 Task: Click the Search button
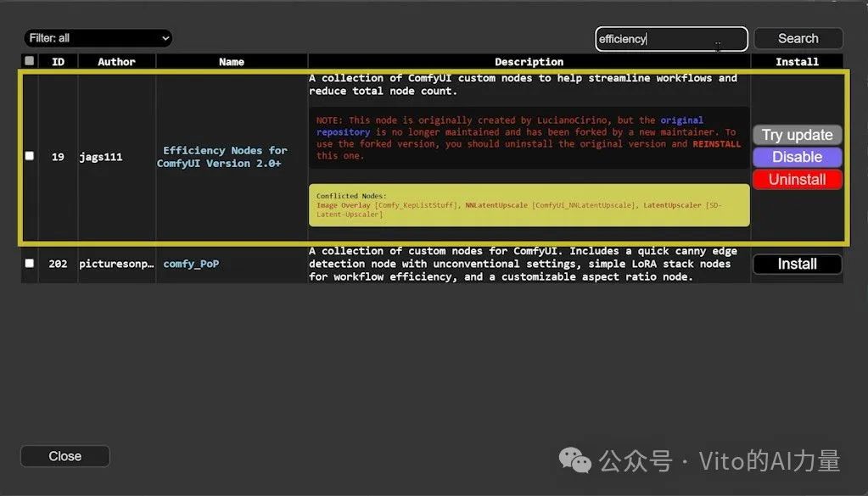(798, 39)
